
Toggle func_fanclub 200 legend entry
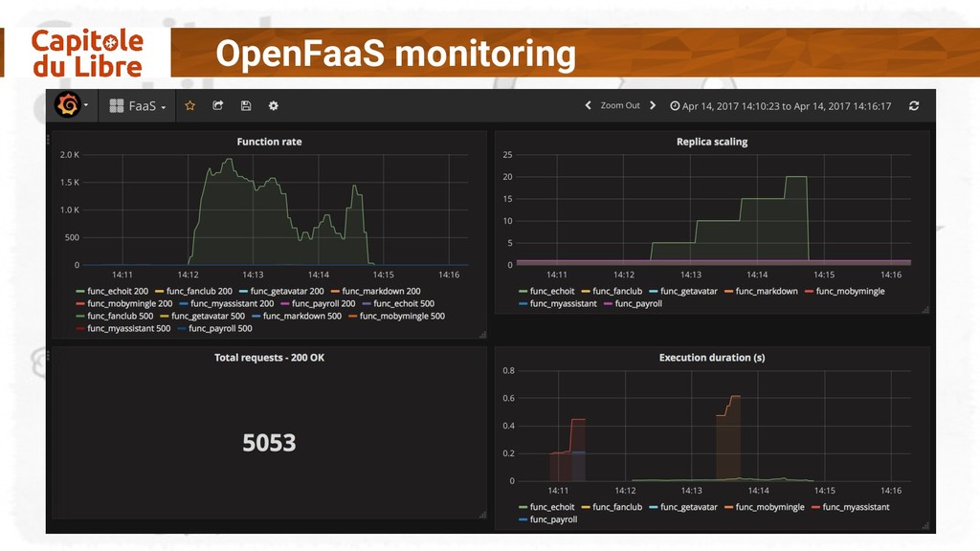pos(199,291)
